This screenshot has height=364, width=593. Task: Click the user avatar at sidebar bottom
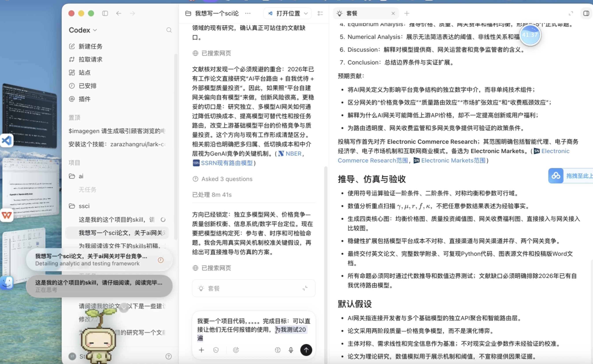pos(72,356)
